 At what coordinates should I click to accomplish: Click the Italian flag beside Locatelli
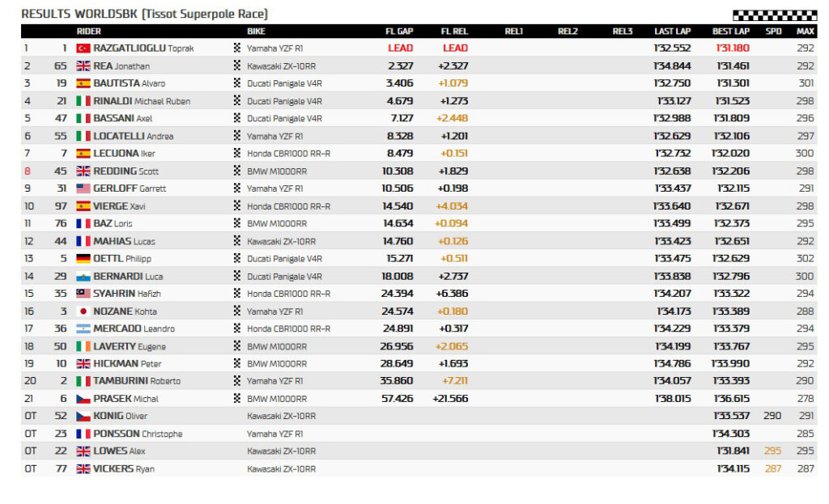[83, 136]
